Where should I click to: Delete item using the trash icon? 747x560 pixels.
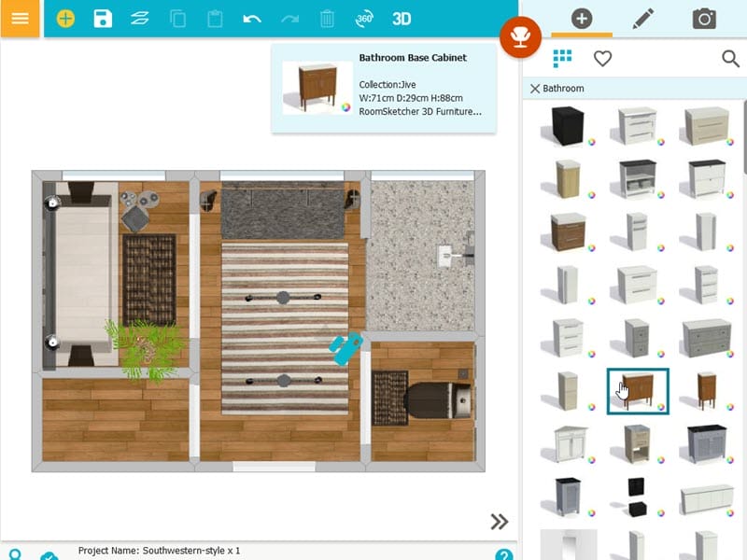pyautogui.click(x=327, y=18)
